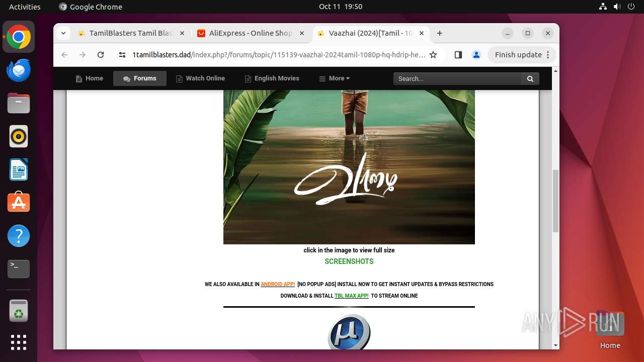Expand the More menu dropdown
644x362 pixels.
(335, 78)
